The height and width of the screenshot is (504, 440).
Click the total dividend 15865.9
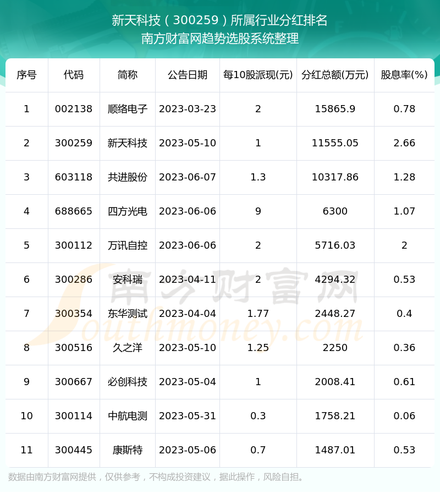tap(335, 109)
